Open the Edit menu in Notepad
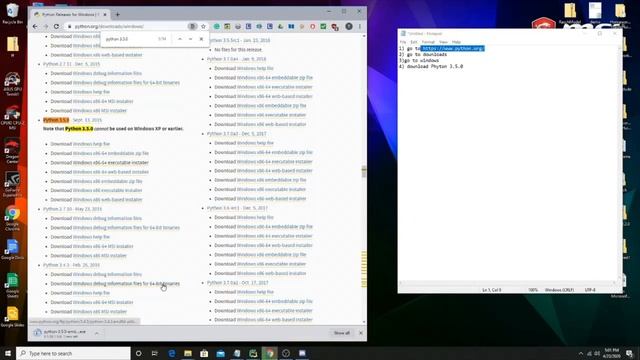This screenshot has height=360, width=640. [x=414, y=42]
